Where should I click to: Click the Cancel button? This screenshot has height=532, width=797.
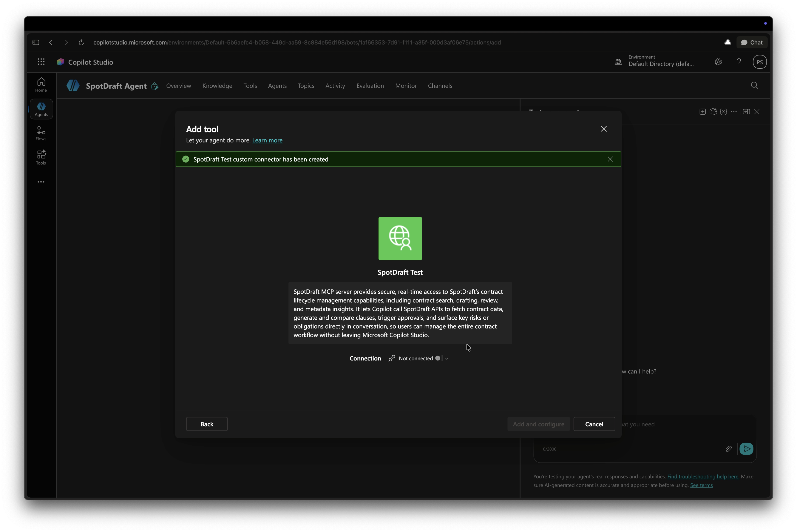(x=594, y=424)
